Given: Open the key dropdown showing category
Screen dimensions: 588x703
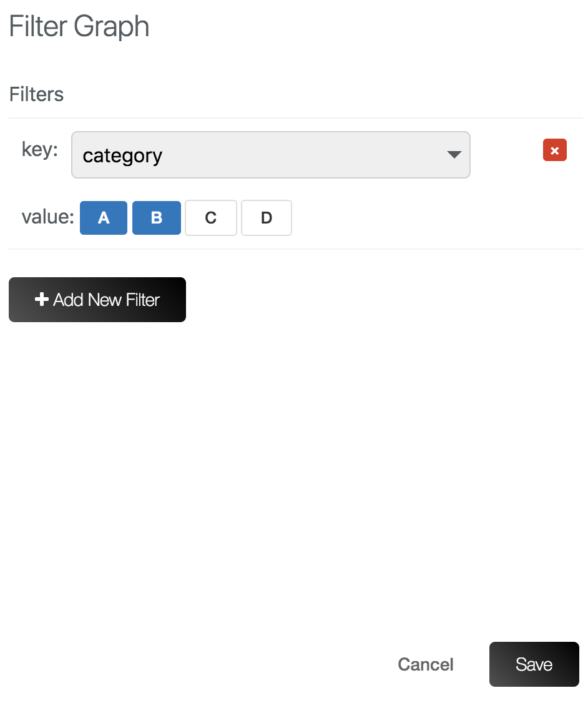Looking at the screenshot, I should coord(270,155).
